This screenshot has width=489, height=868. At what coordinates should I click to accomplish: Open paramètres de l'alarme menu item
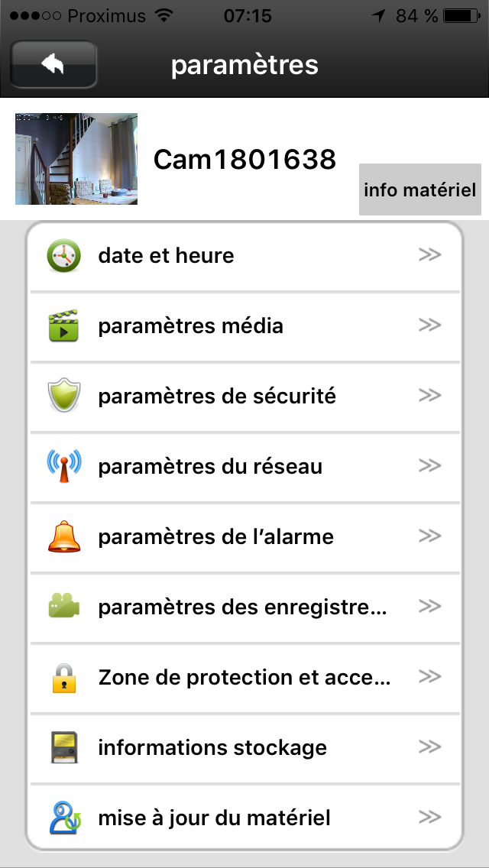point(215,537)
